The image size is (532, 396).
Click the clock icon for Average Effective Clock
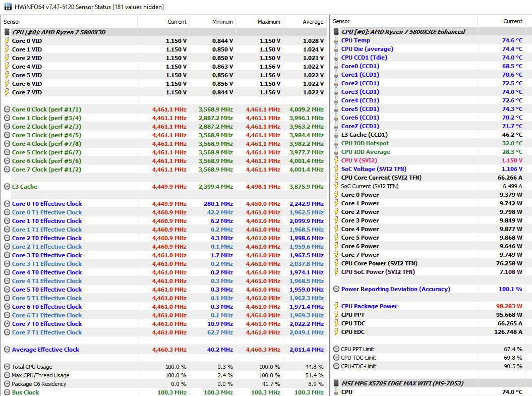click(7, 349)
